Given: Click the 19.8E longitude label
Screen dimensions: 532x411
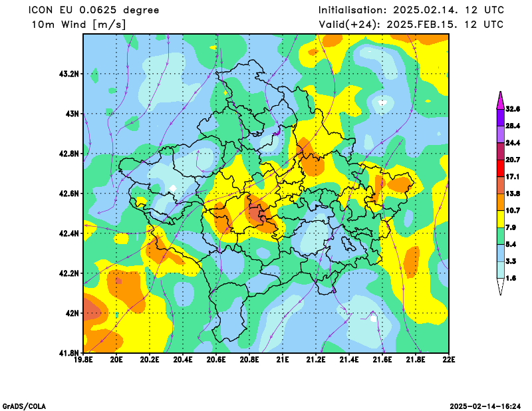Looking at the screenshot, I should tap(83, 360).
